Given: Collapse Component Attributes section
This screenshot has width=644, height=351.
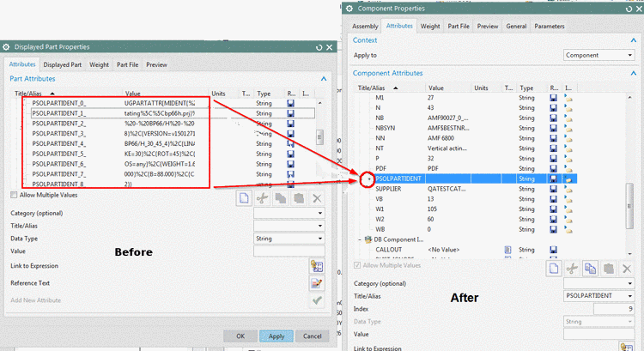Looking at the screenshot, I should (x=633, y=73).
